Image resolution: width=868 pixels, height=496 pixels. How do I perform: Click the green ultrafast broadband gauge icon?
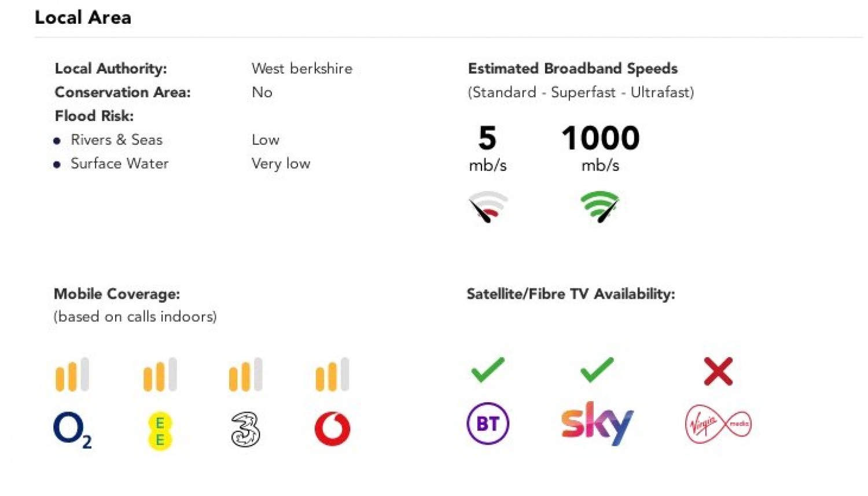600,207
